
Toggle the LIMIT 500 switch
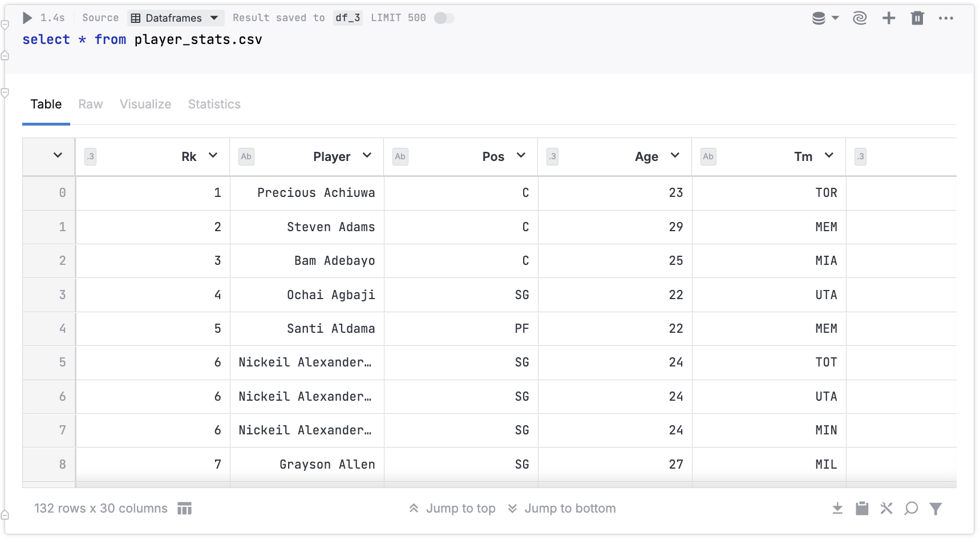443,18
